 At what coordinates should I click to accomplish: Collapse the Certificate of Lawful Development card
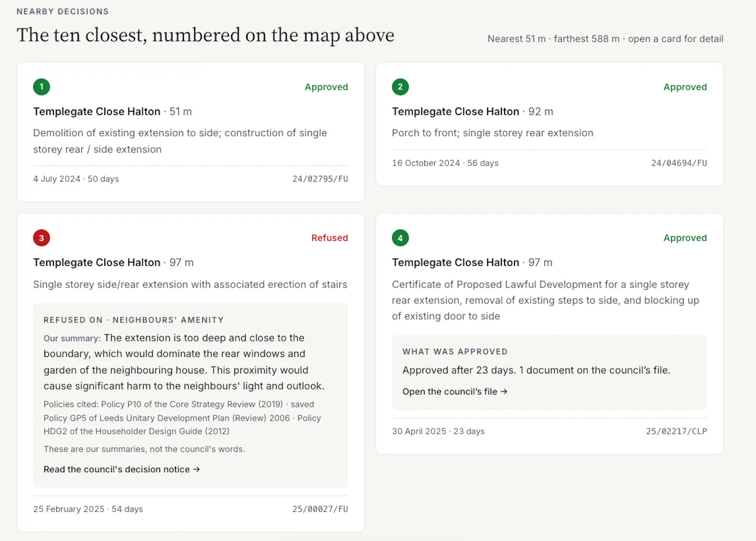coord(472,262)
